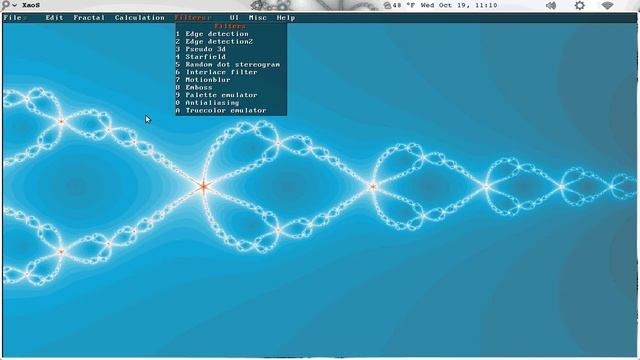Image resolution: width=640 pixels, height=360 pixels.
Task: Open the Fractal menu
Action: [x=89, y=18]
